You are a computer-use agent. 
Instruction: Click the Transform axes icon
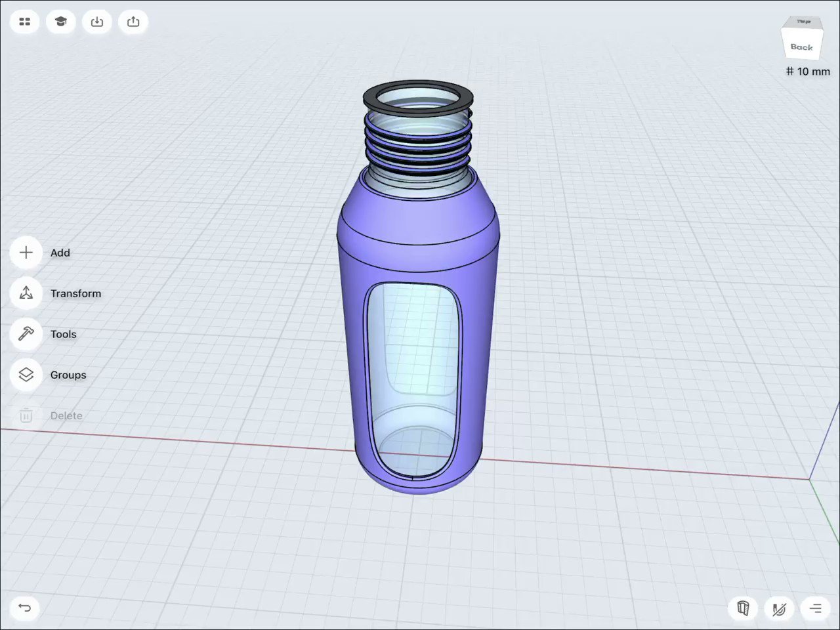26,293
